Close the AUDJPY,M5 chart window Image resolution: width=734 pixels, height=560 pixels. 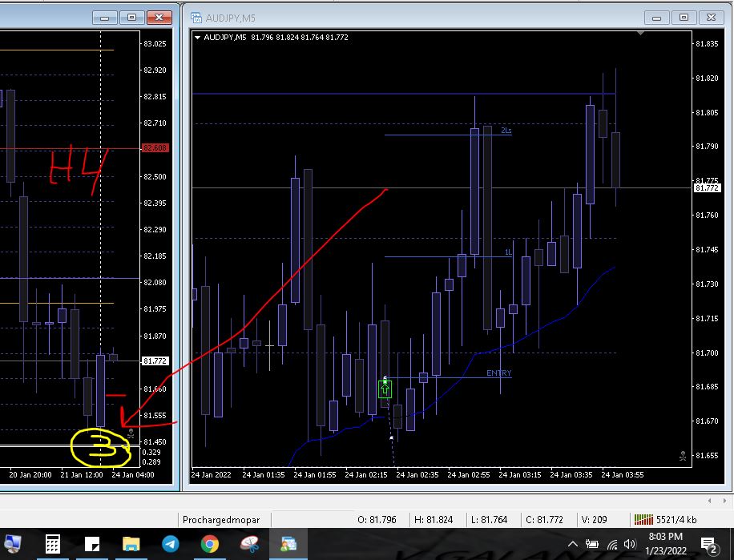(x=711, y=18)
